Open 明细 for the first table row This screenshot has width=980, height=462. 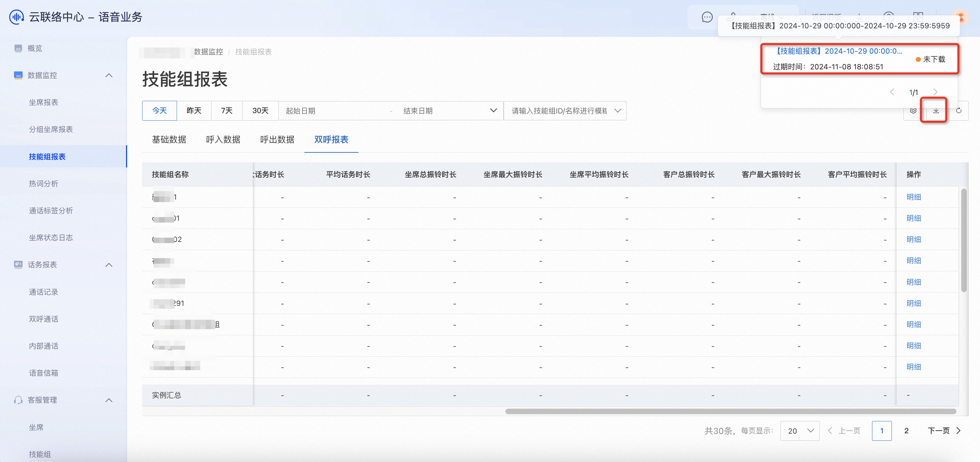coord(913,197)
